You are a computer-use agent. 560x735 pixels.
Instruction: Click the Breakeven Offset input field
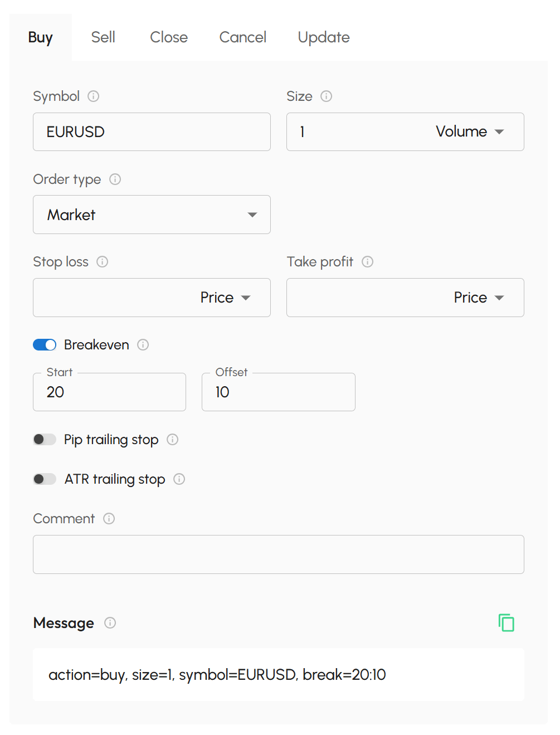click(x=278, y=392)
